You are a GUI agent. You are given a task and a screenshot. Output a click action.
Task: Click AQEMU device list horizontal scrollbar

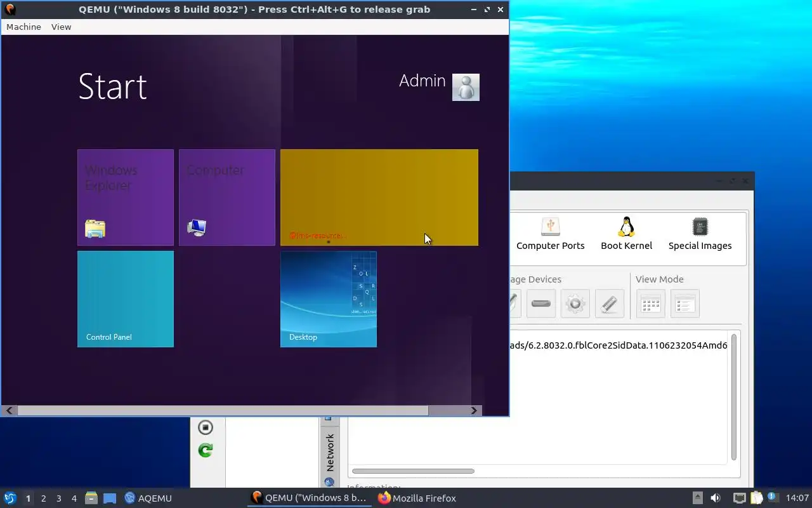(413, 471)
